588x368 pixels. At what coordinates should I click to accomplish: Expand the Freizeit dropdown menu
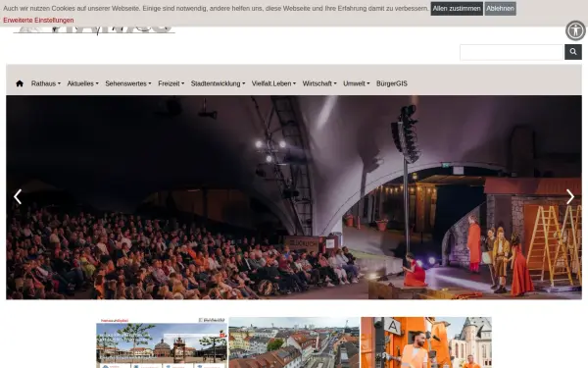pyautogui.click(x=171, y=83)
